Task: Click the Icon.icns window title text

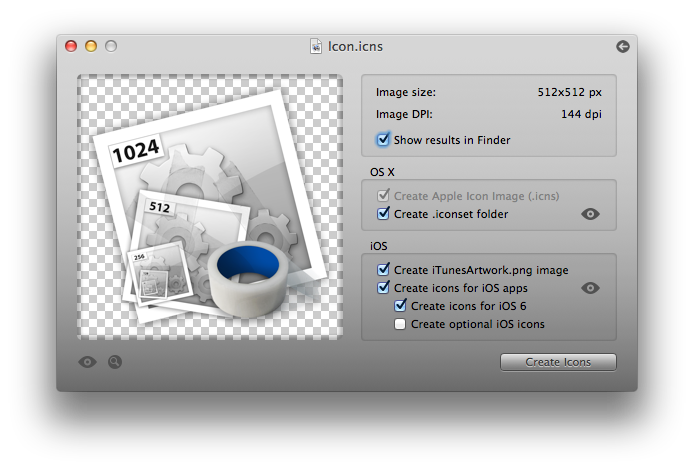Action: point(355,46)
